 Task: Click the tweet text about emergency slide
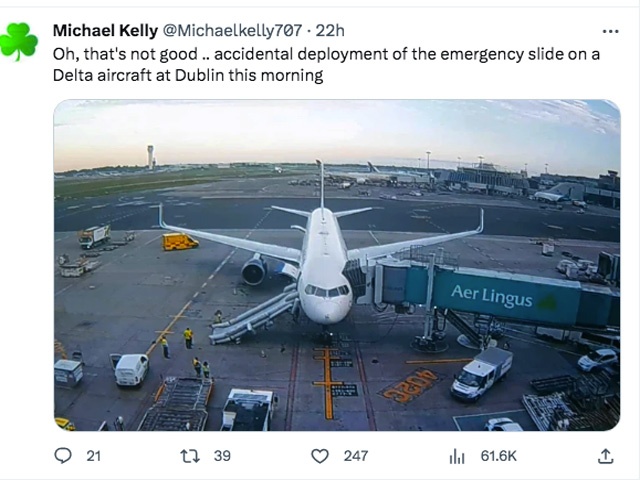[x=326, y=64]
